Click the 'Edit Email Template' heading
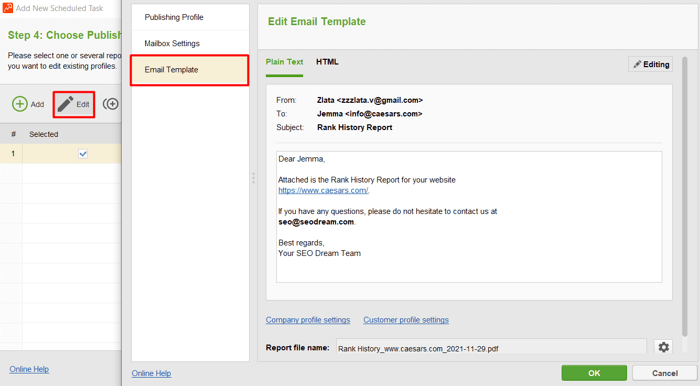Screen dimensions: 700x386 [317, 22]
